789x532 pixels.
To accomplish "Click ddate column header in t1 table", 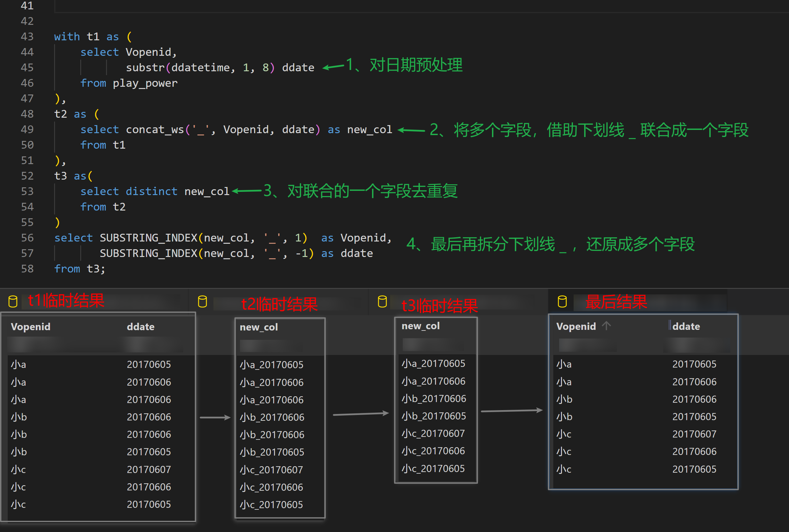I will tap(141, 327).
